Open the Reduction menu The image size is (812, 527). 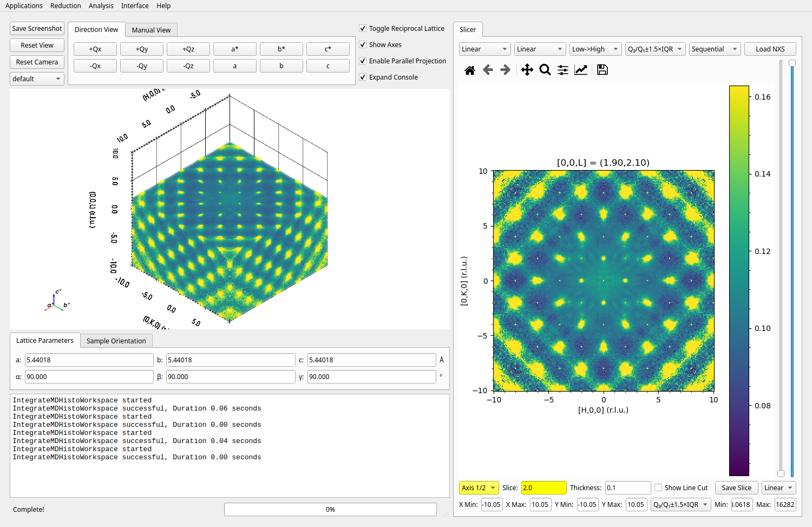click(x=66, y=5)
